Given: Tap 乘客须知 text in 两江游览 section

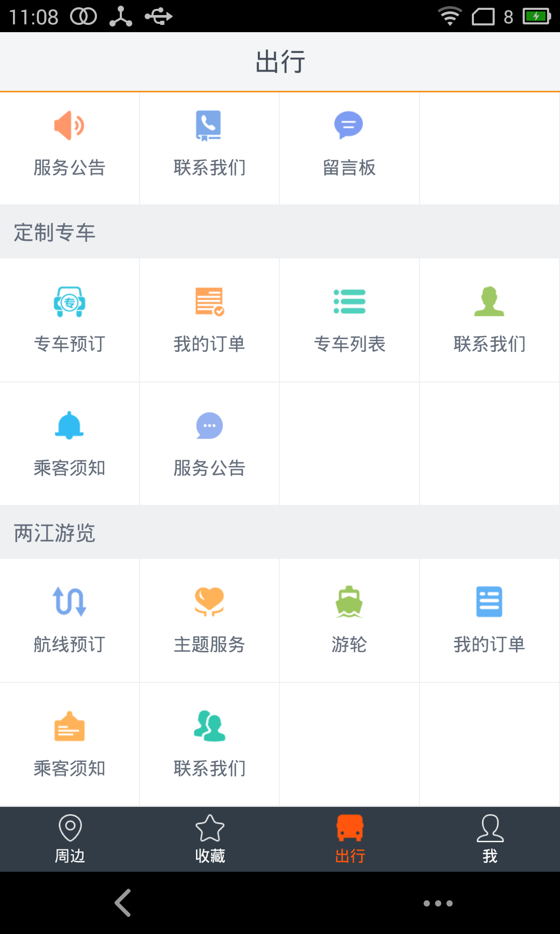Looking at the screenshot, I should point(69,768).
